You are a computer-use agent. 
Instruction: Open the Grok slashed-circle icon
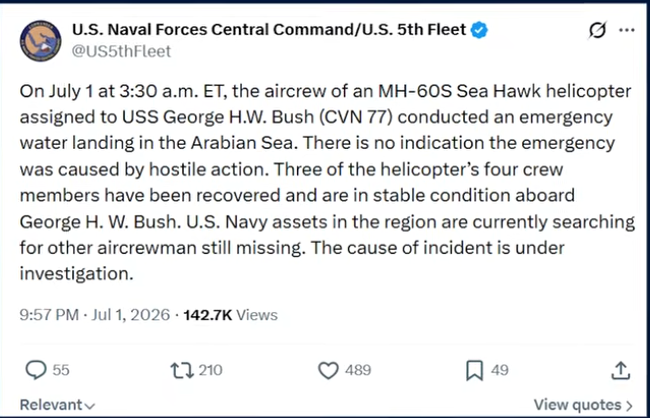[x=597, y=30]
